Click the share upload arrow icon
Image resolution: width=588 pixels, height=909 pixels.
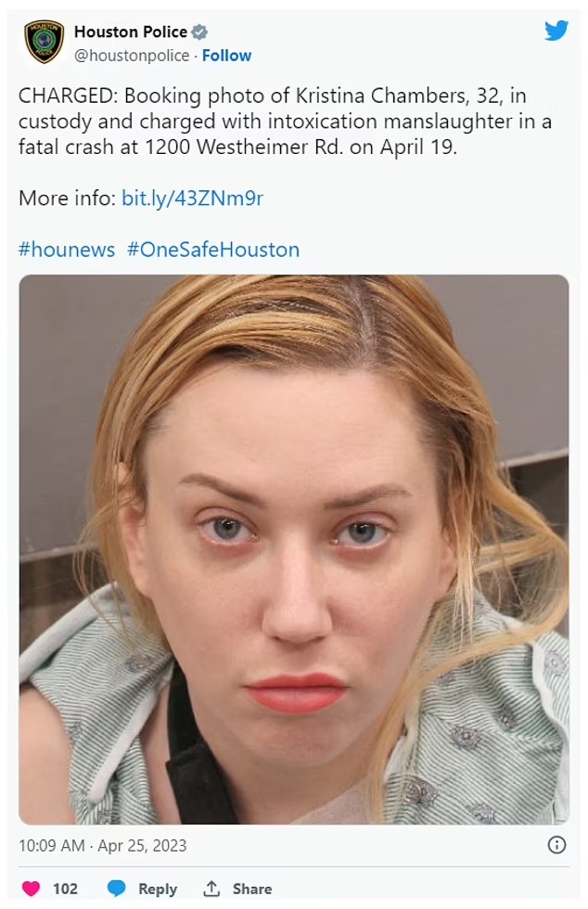coord(211,889)
